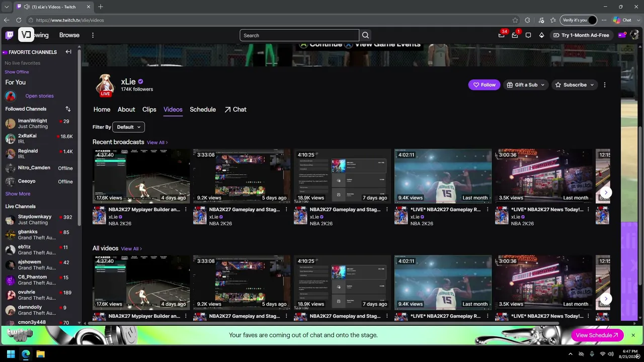Viewport: 644px width, 362px height.
Task: Switch to the Clips tab
Action: coord(149,110)
